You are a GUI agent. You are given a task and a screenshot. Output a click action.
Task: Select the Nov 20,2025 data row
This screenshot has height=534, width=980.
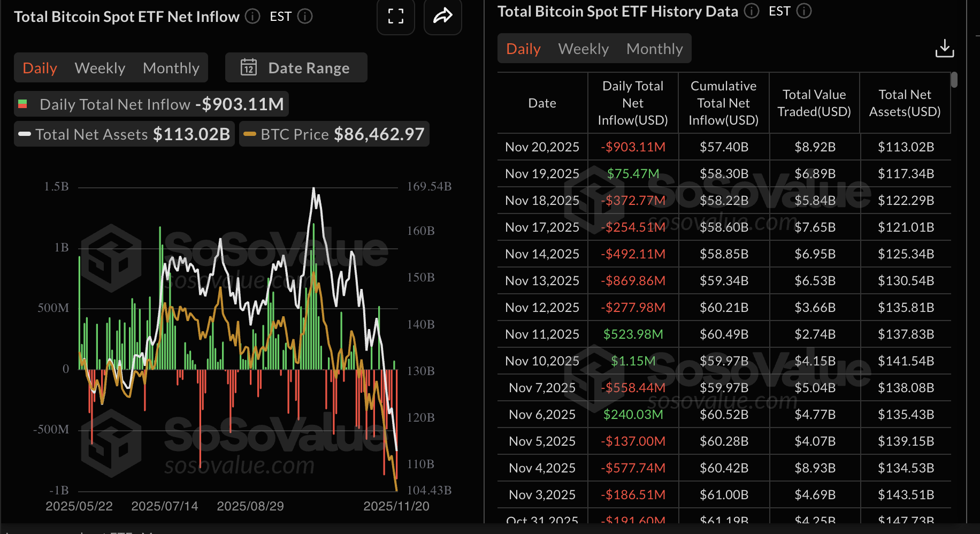[x=542, y=147]
